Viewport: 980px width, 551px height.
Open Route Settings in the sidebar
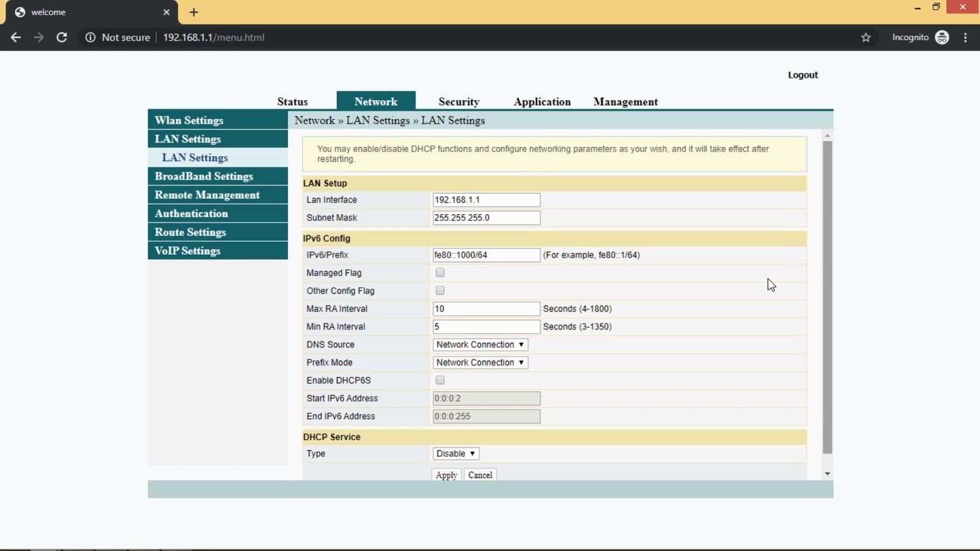click(x=217, y=232)
